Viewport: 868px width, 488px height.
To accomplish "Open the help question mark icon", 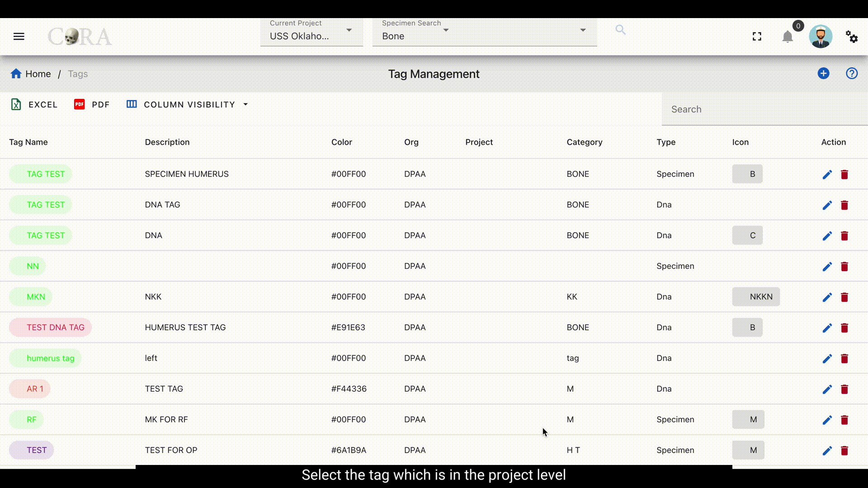I will click(852, 74).
